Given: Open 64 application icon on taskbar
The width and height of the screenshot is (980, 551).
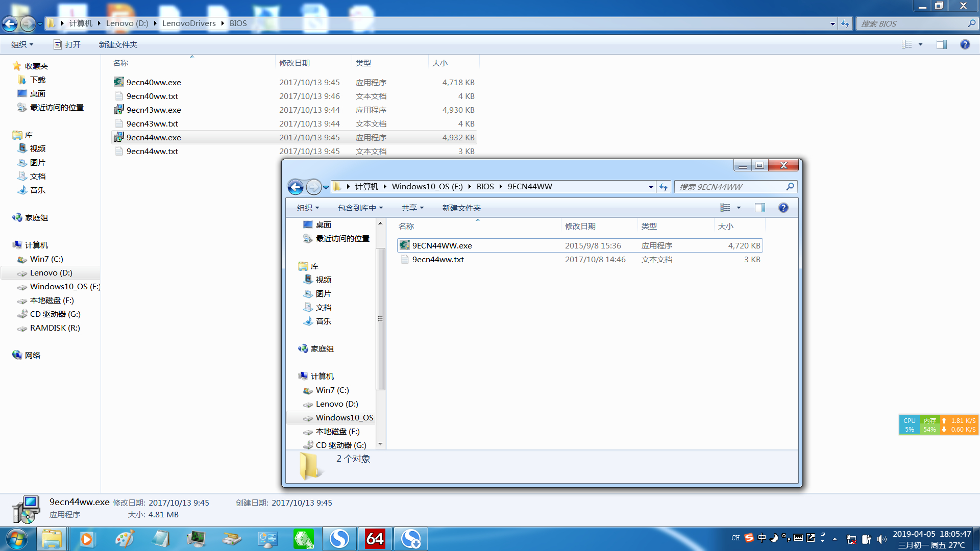Looking at the screenshot, I should (375, 539).
